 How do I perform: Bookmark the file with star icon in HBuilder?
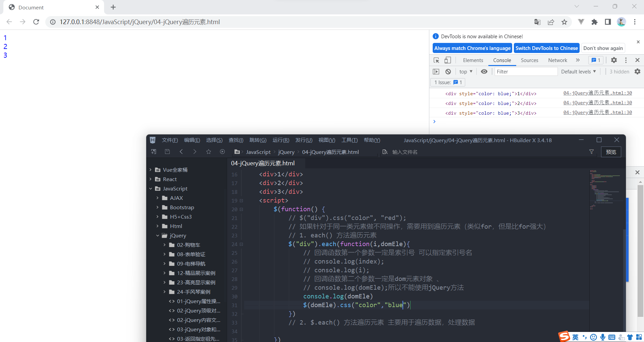click(x=208, y=152)
